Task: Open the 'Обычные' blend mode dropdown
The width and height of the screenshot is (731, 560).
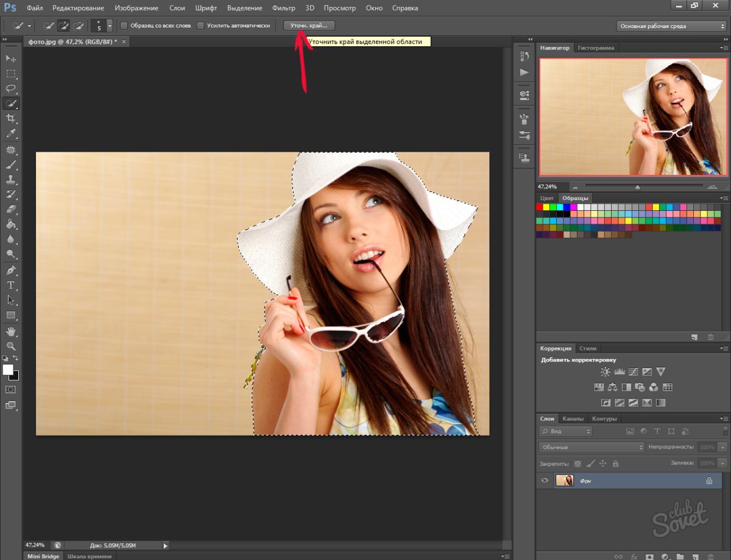Action: pos(591,447)
